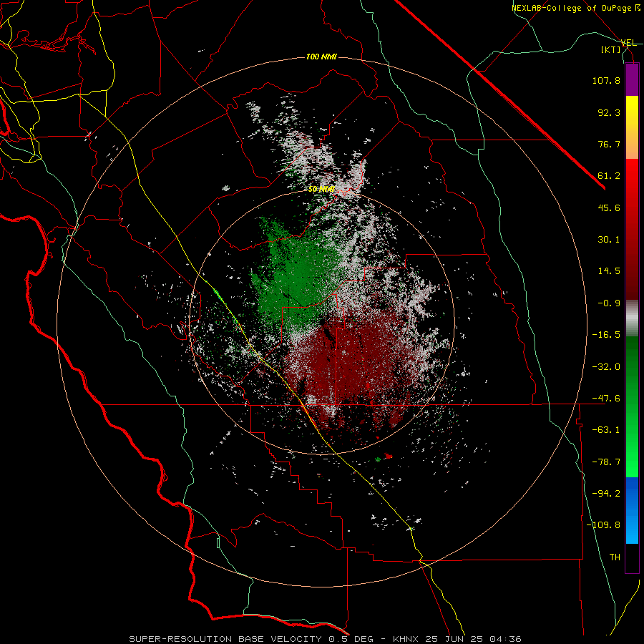This screenshot has width=644, height=644.
Task: Click the -78.7 velocity scale value
Action: [606, 462]
